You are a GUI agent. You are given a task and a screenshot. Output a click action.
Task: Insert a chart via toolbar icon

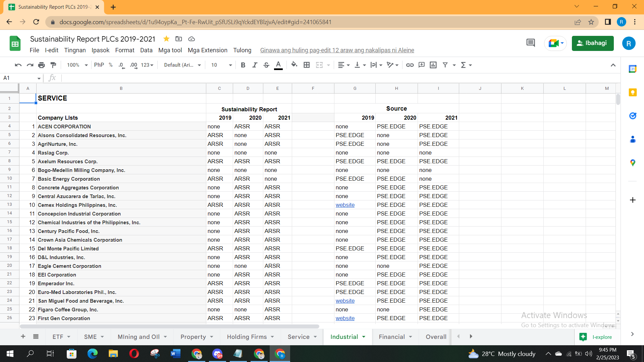coord(433,65)
